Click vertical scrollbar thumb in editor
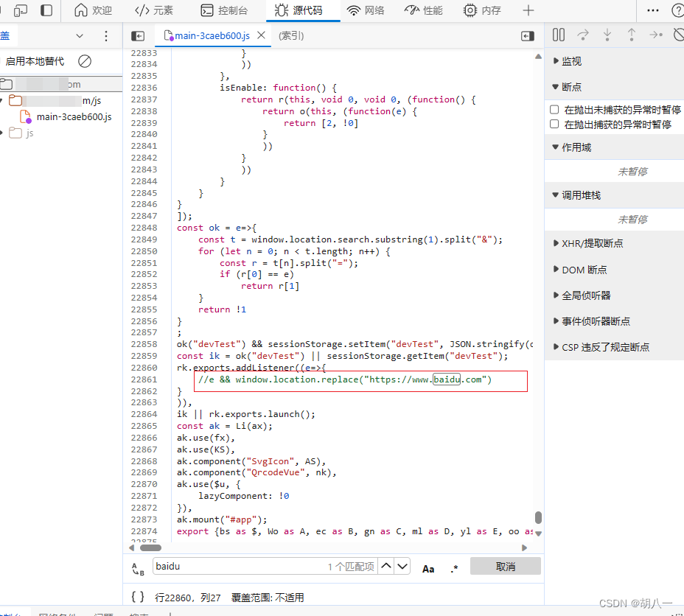Image resolution: width=684 pixels, height=616 pixels. pyautogui.click(x=538, y=517)
